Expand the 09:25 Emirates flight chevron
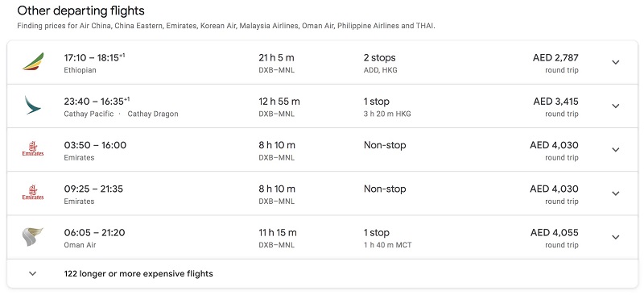 615,193
